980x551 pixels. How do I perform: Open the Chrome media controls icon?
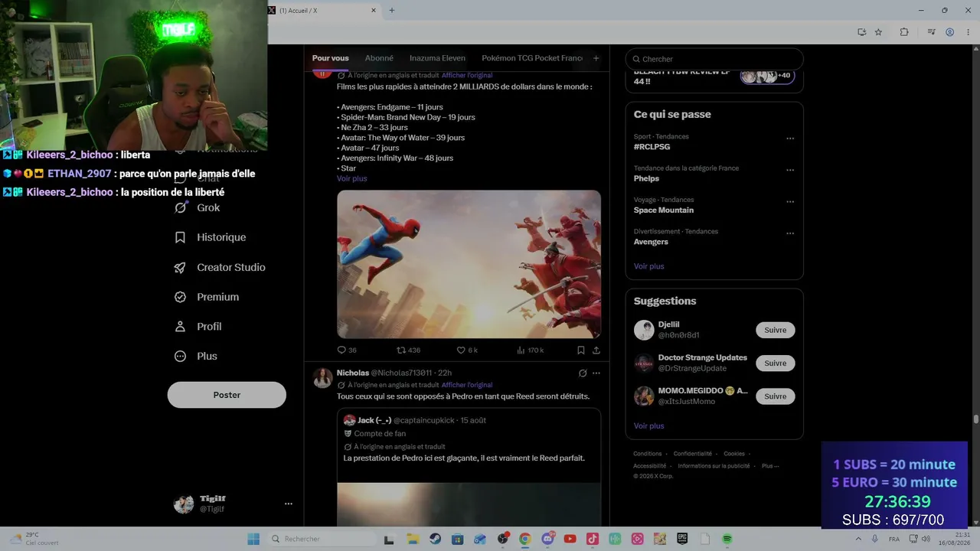pyautogui.click(x=932, y=32)
